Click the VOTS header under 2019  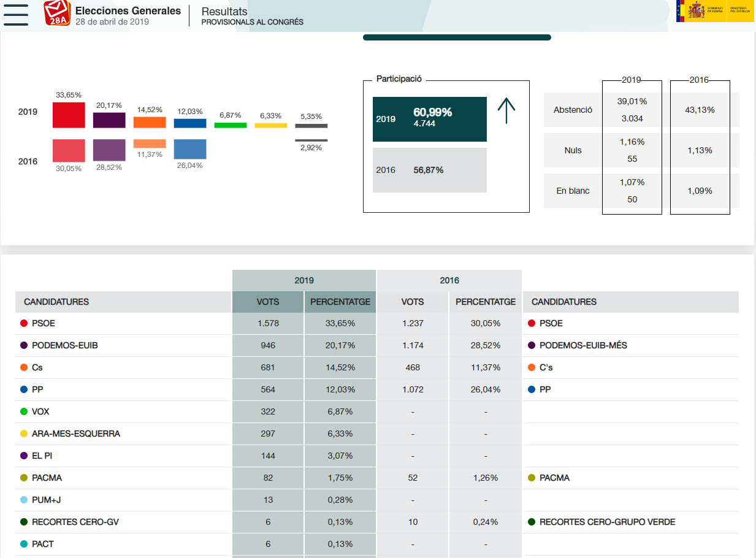point(268,302)
